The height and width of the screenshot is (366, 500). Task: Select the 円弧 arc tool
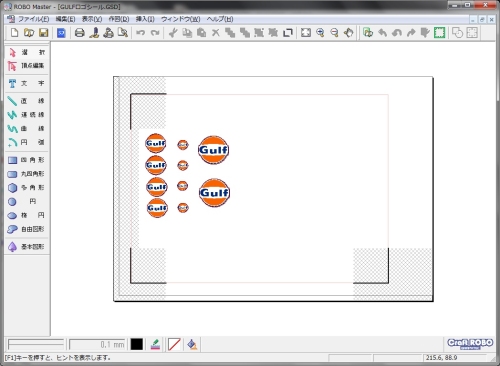pyautogui.click(x=27, y=142)
